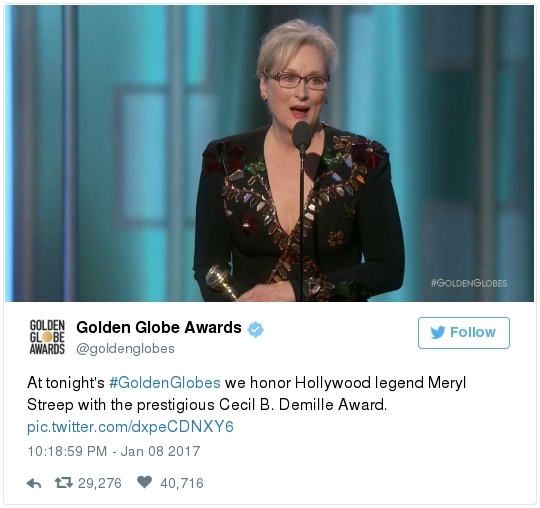The width and height of the screenshot is (540, 508).
Task: Click the golden trophy in the photo
Action: 221,281
